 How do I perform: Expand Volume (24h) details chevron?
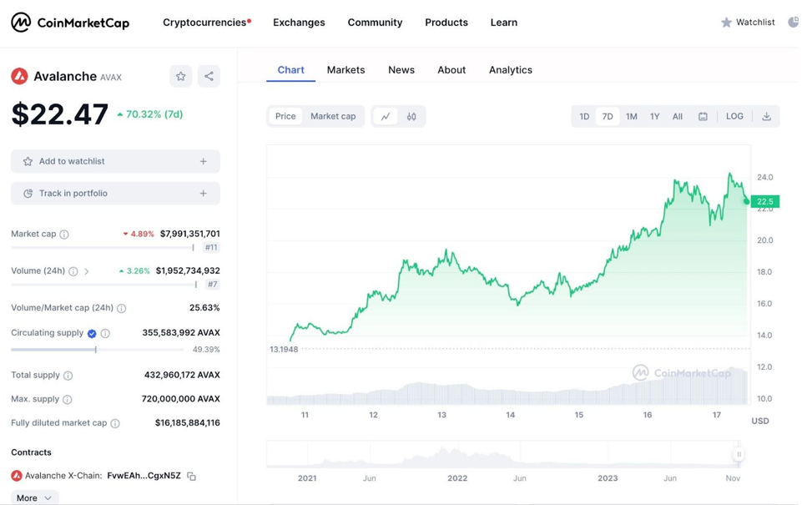point(87,271)
